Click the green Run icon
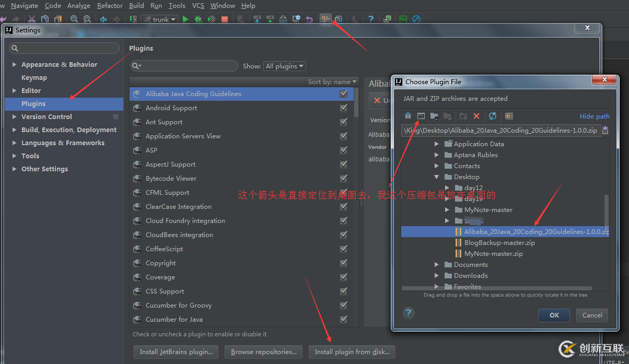This screenshot has width=629, height=364. tap(185, 19)
